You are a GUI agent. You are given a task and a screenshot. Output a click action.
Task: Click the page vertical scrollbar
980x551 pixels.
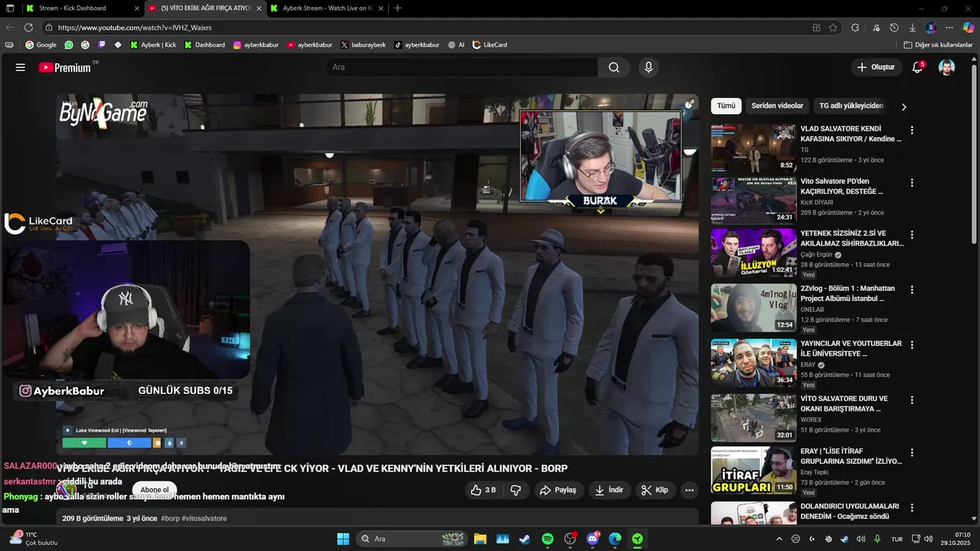coord(974,153)
